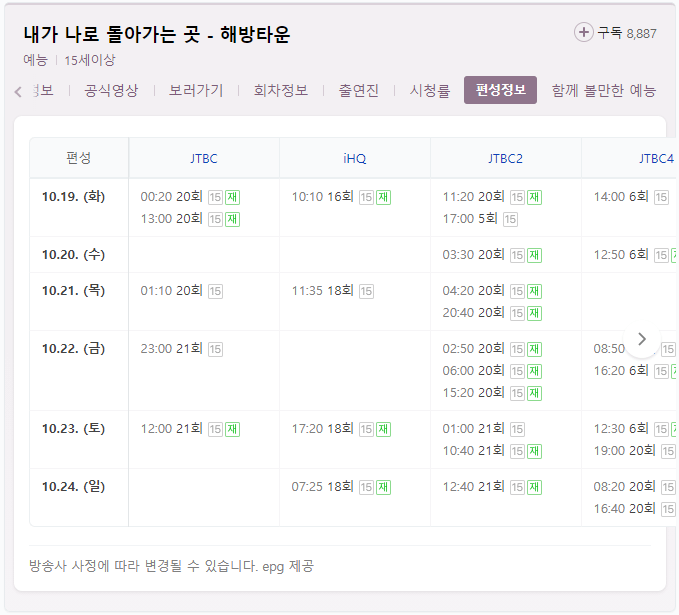Click the 편성 column header

pyautogui.click(x=78, y=158)
